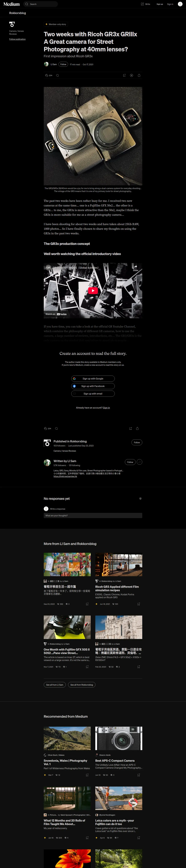The image size is (186, 868).
Task: Clap icon below the signup wall
Action: tap(45, 429)
